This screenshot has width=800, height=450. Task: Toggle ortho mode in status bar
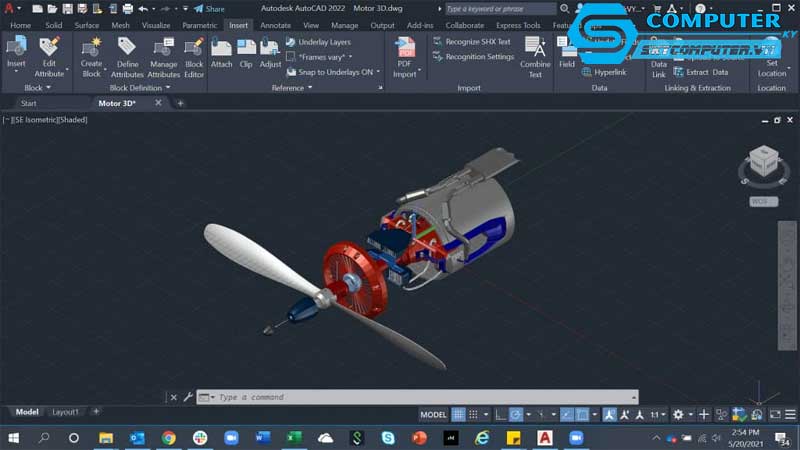501,415
